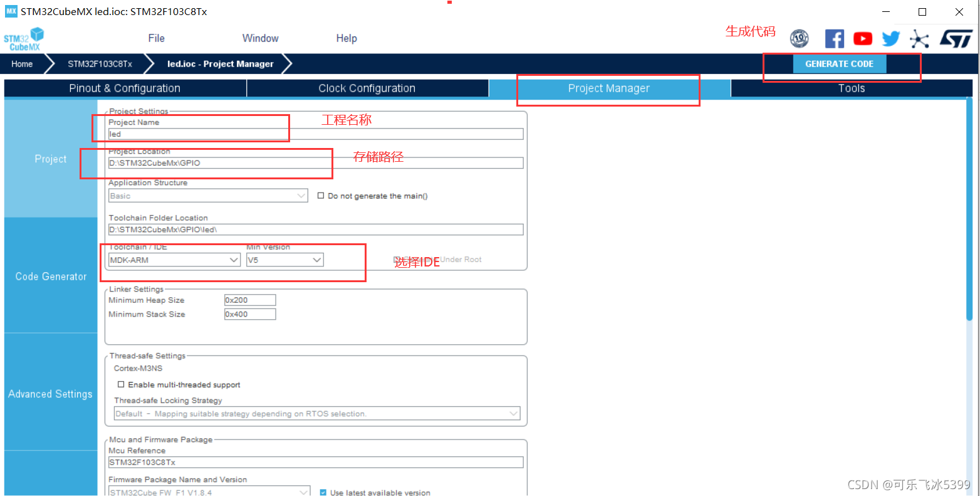The width and height of the screenshot is (980, 496).
Task: Open the Min Version V5 dropdown
Action: coord(285,260)
